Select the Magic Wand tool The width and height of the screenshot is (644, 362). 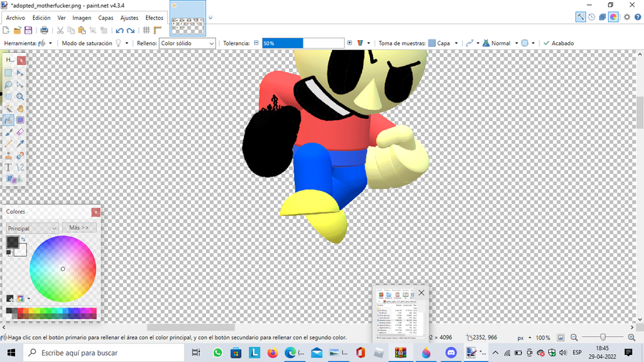[8, 109]
